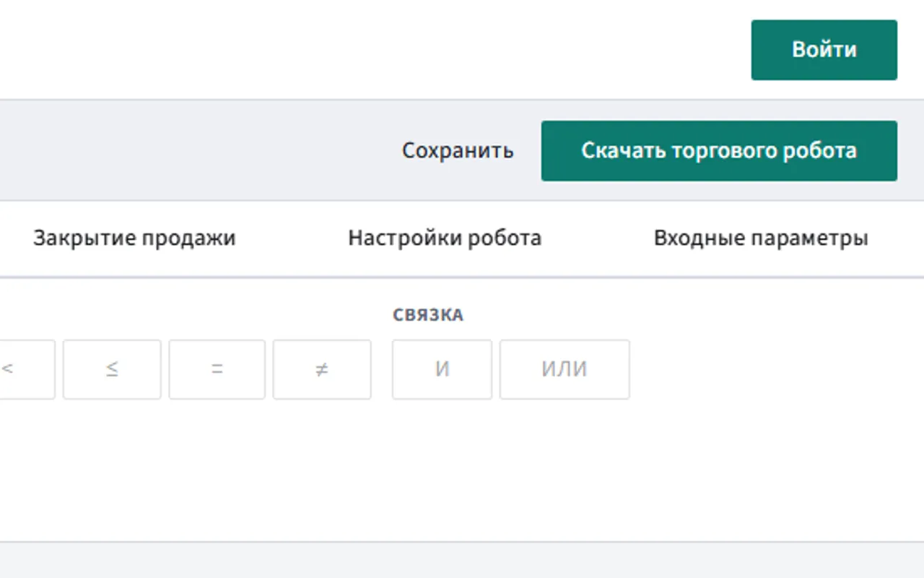This screenshot has height=578, width=924.
Task: Insert the ИЛИ connector
Action: point(565,369)
